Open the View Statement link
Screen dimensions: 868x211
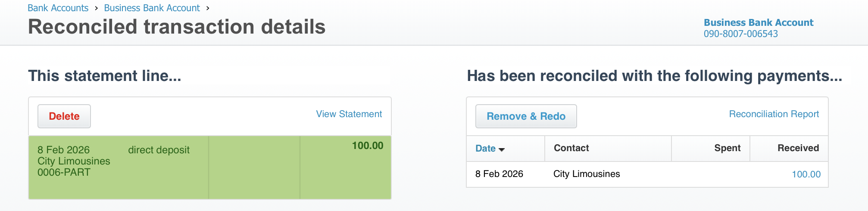coord(349,114)
